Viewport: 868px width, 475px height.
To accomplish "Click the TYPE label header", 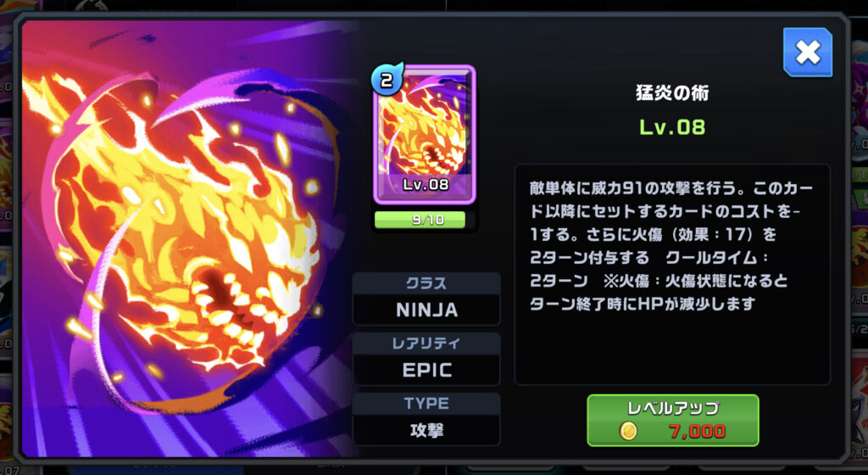I will 427,404.
